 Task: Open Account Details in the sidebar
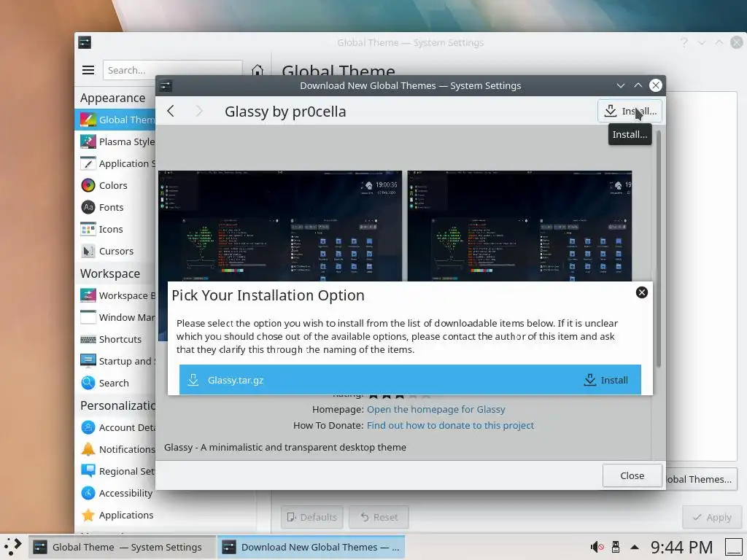116,427
